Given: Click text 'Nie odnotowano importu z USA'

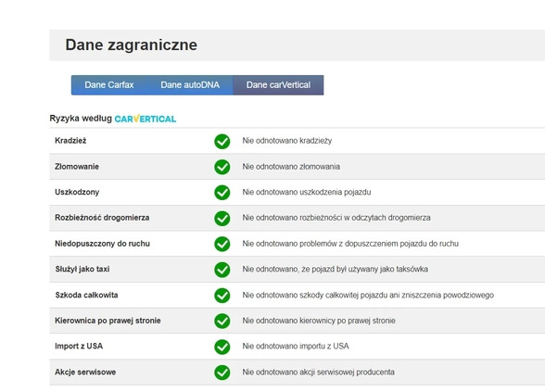Looking at the screenshot, I should click(296, 347).
